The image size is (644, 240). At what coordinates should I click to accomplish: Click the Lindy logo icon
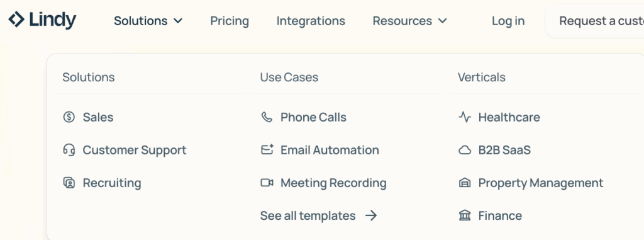[x=16, y=20]
